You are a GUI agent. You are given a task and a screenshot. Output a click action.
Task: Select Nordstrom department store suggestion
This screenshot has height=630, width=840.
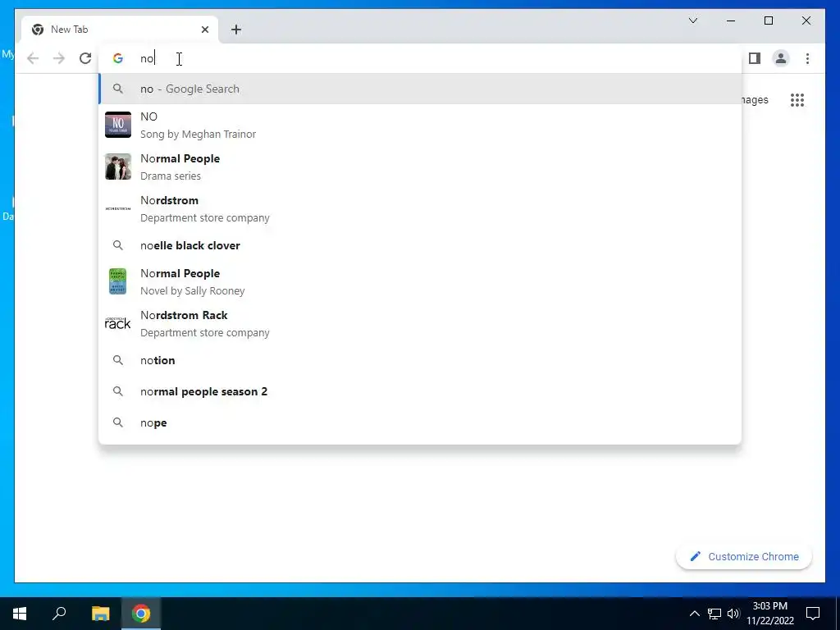tap(420, 208)
